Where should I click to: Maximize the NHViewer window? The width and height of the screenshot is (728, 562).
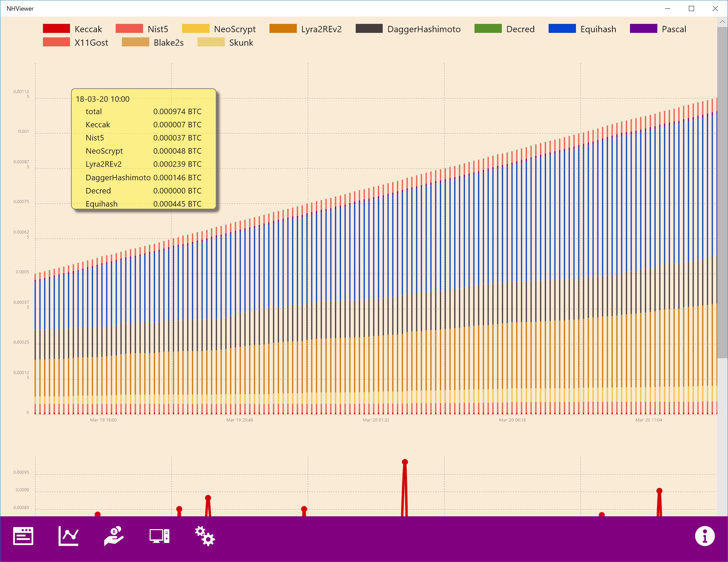pos(691,8)
